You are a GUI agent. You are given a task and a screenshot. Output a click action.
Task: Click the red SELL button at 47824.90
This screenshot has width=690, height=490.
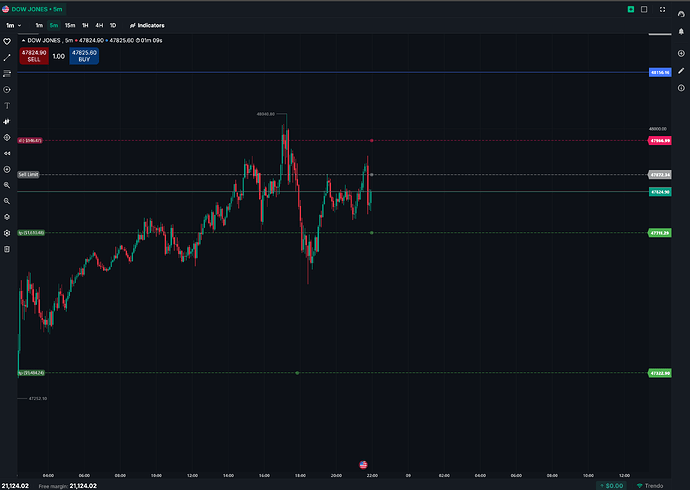point(34,56)
